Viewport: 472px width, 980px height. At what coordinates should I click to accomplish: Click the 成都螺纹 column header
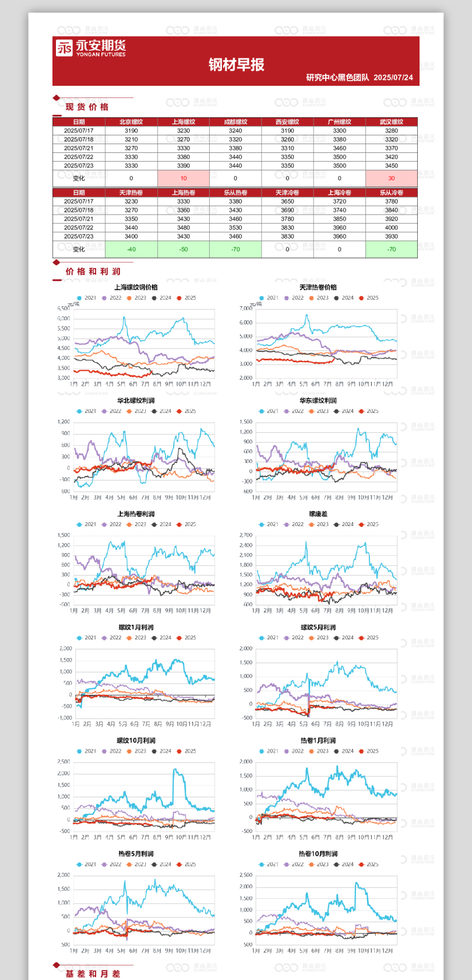(x=235, y=122)
